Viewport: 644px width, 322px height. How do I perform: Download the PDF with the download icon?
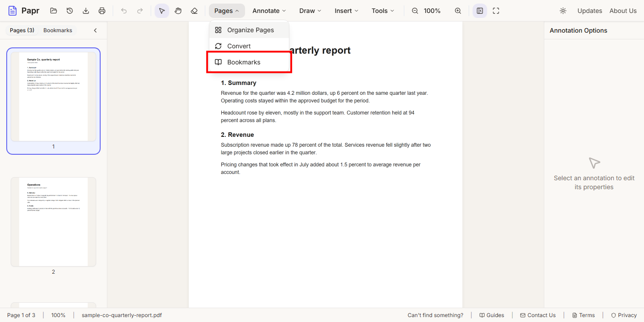point(86,11)
